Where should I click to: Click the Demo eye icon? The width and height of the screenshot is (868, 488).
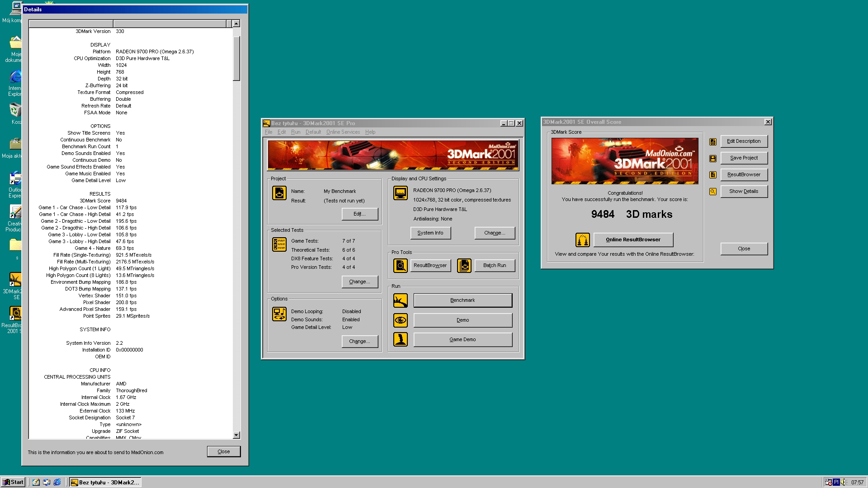[x=400, y=320]
